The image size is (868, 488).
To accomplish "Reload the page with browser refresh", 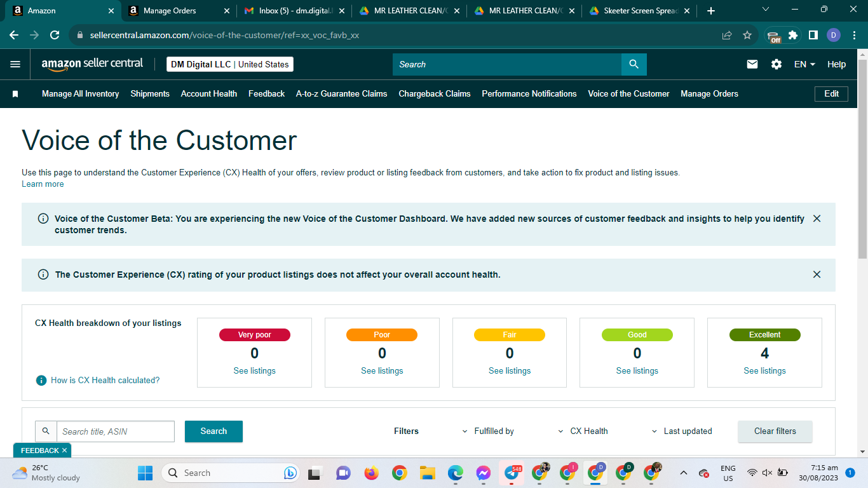I will pyautogui.click(x=55, y=36).
